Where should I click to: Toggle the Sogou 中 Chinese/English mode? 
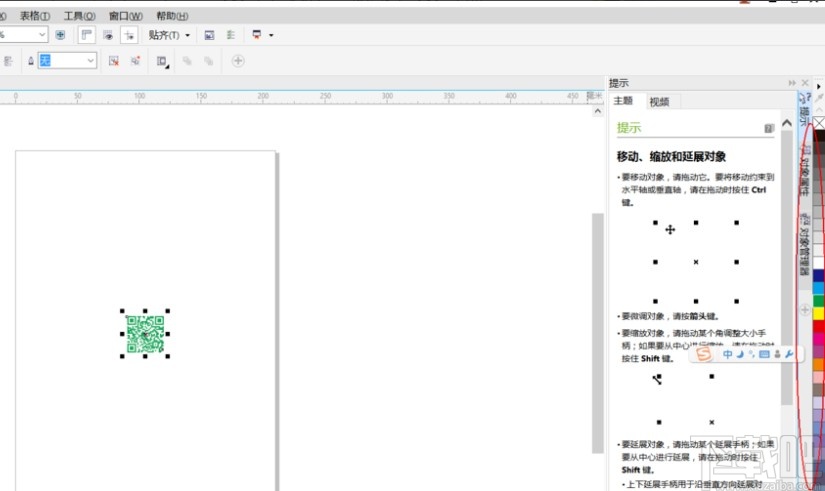click(727, 354)
